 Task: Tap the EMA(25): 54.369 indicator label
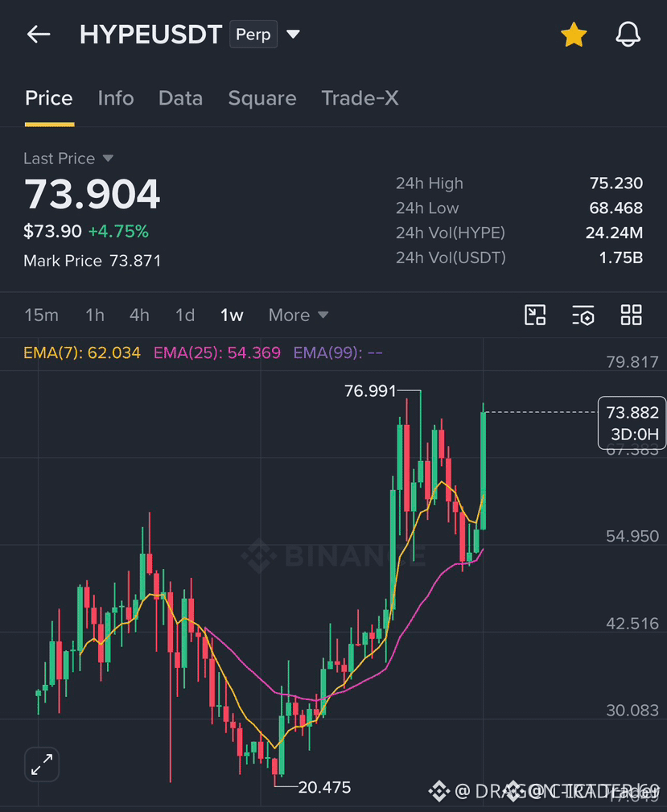(x=217, y=352)
